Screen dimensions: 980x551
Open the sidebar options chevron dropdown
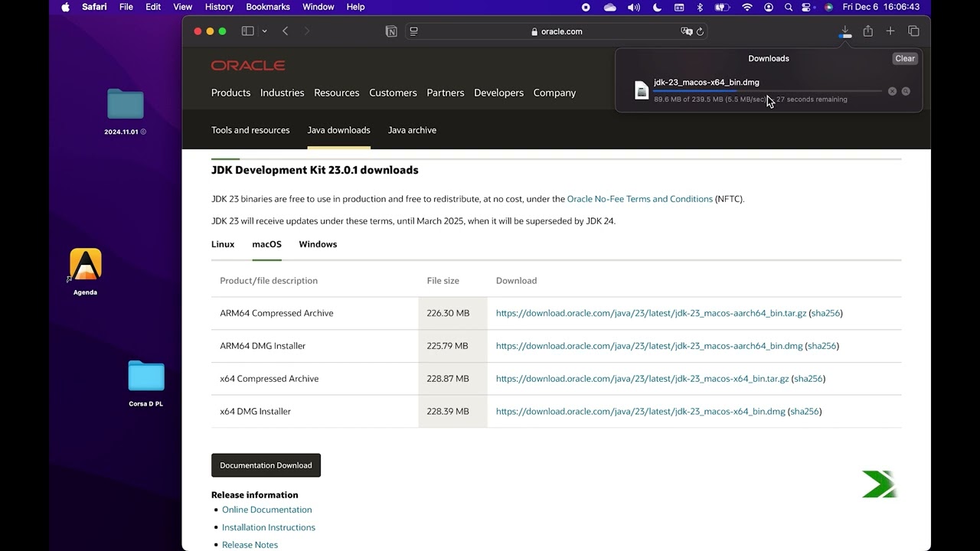click(x=264, y=31)
